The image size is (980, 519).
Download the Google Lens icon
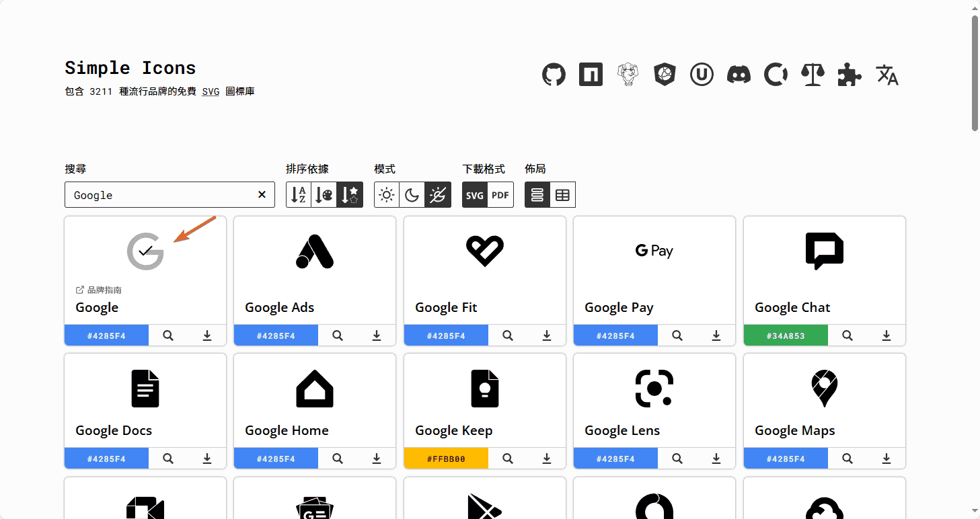click(716, 458)
